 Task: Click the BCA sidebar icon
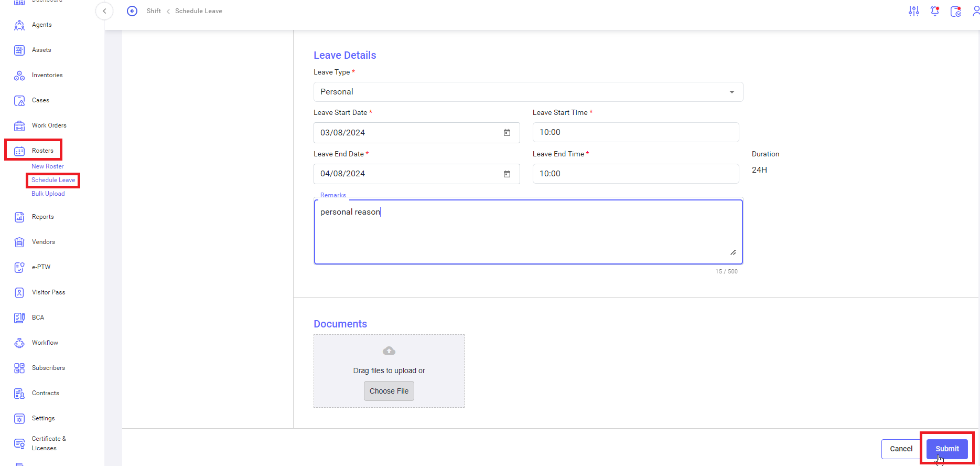19,318
